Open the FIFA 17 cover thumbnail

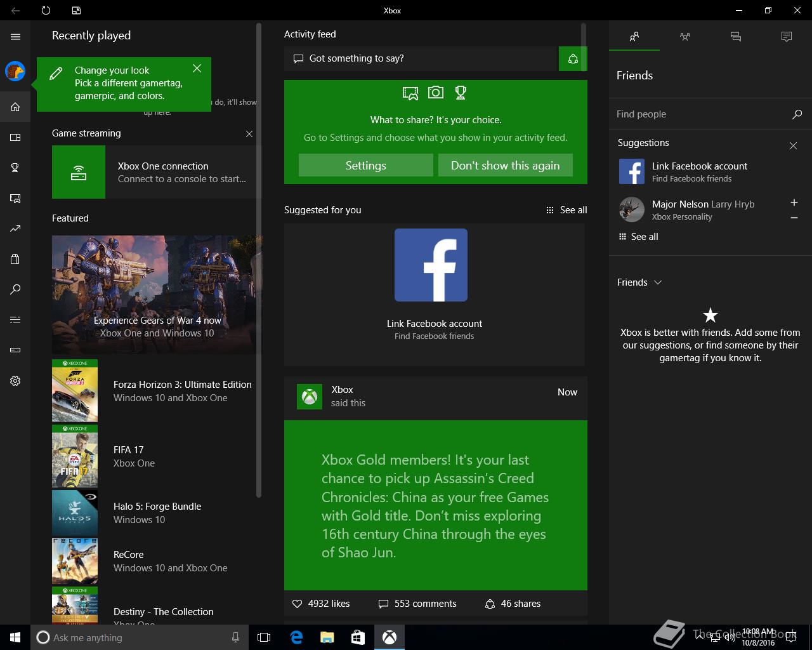pyautogui.click(x=75, y=456)
